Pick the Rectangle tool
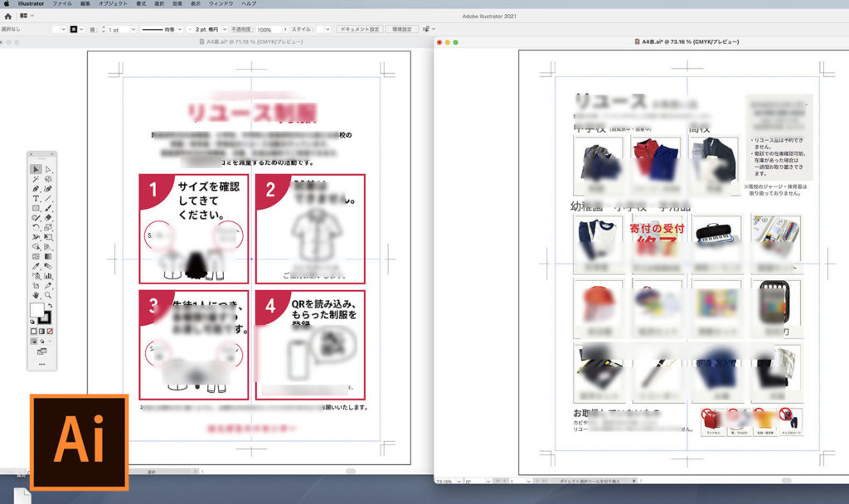This screenshot has height=504, width=849. (x=36, y=208)
